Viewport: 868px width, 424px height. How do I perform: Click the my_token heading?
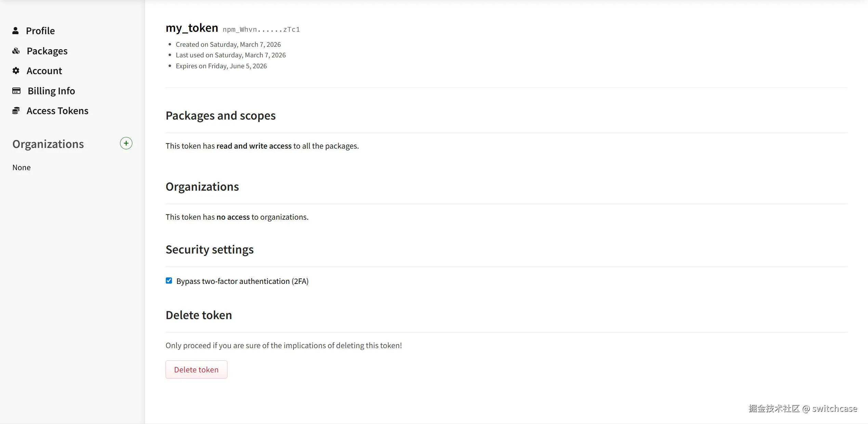pyautogui.click(x=192, y=28)
